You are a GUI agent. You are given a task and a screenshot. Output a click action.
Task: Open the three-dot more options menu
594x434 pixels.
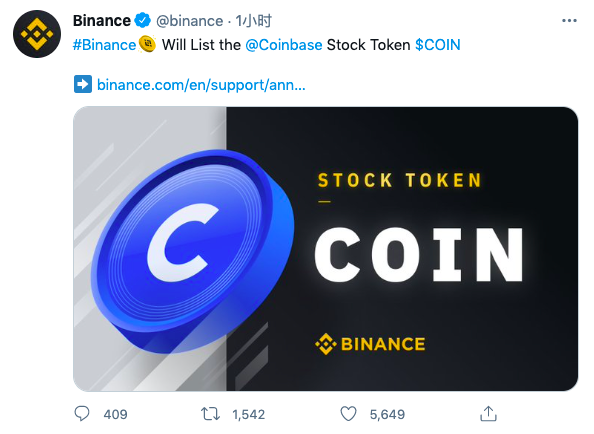569,21
